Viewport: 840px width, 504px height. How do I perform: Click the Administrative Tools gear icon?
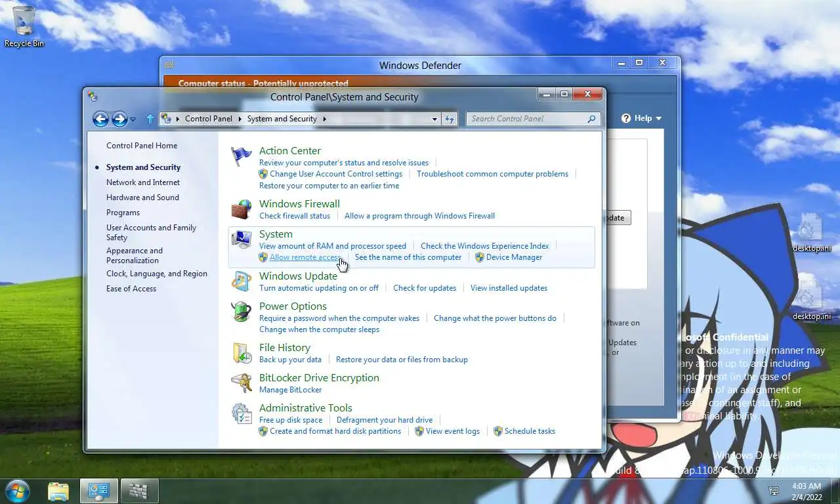pyautogui.click(x=241, y=413)
